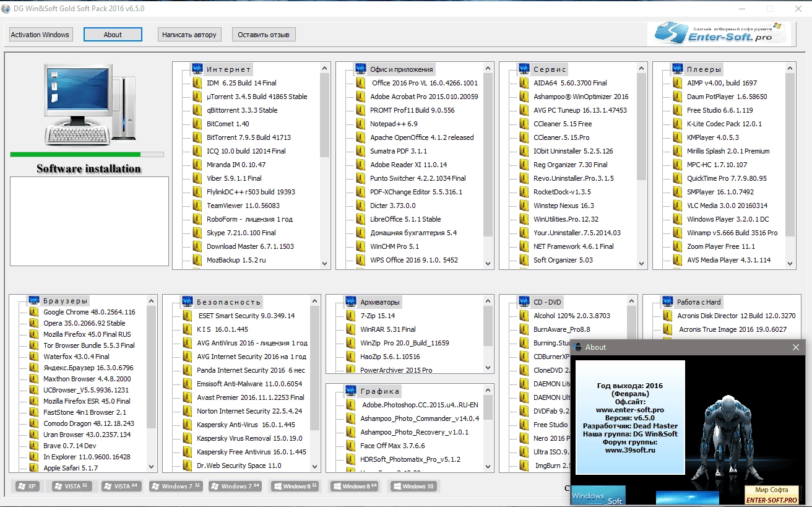Click the monitor icon beside CD - DVD header
Image resolution: width=812 pixels, height=507 pixels.
(524, 301)
